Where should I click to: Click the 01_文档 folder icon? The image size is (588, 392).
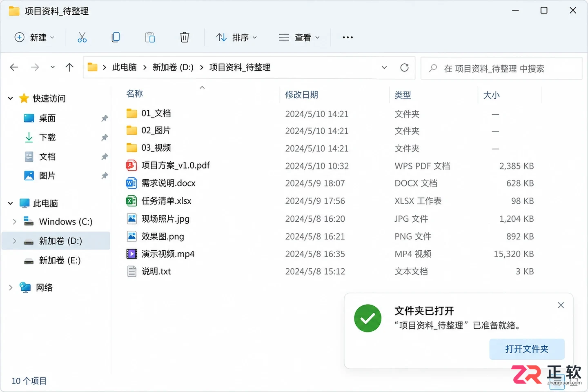tap(131, 113)
